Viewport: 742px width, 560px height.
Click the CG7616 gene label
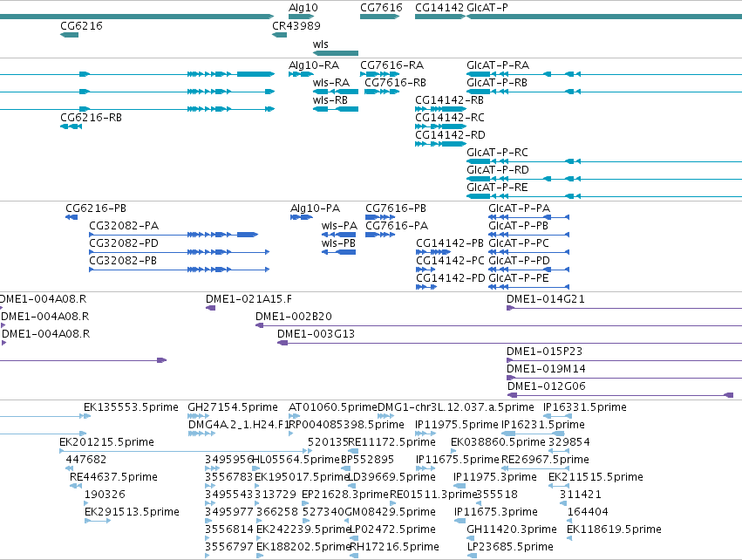tap(381, 8)
